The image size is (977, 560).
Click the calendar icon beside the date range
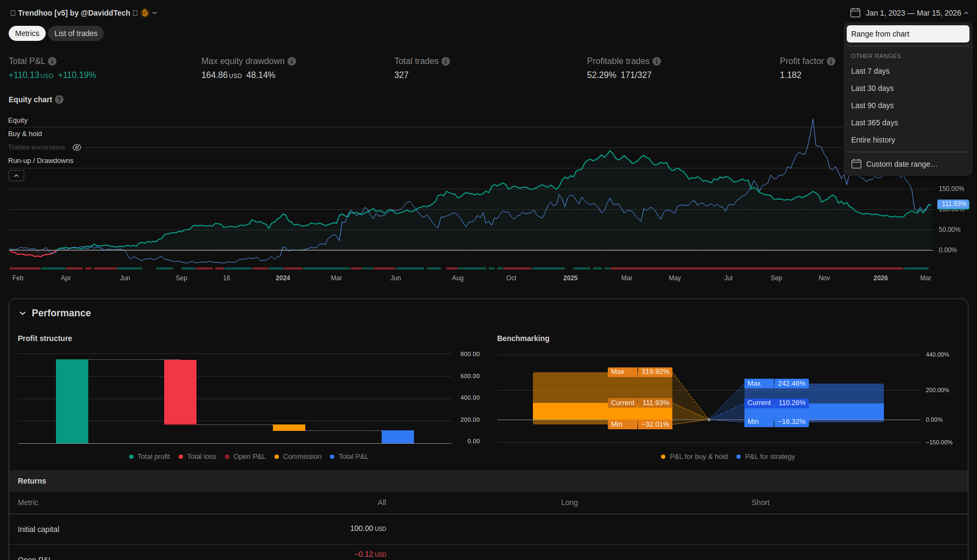pos(855,13)
